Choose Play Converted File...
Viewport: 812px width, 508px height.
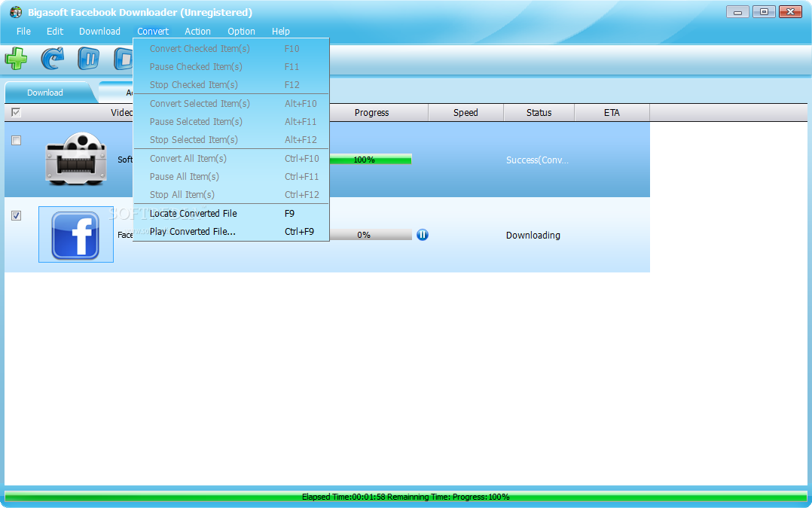click(231, 231)
